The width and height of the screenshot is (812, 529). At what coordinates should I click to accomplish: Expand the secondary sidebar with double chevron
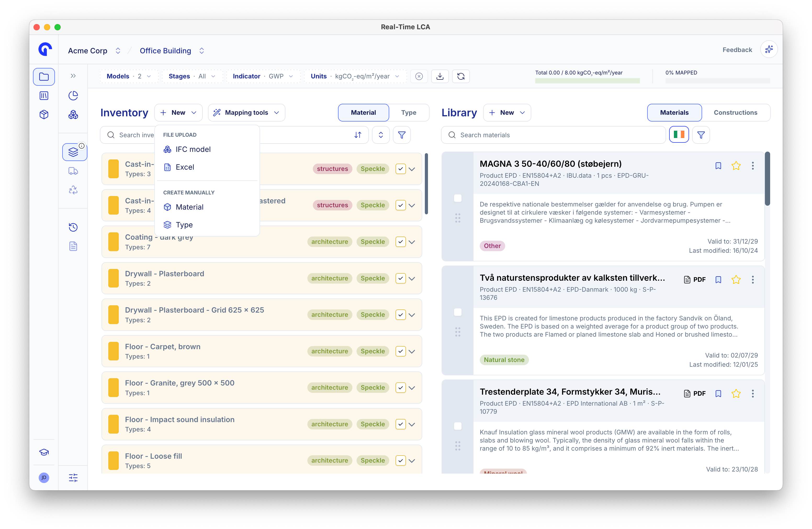pyautogui.click(x=73, y=76)
